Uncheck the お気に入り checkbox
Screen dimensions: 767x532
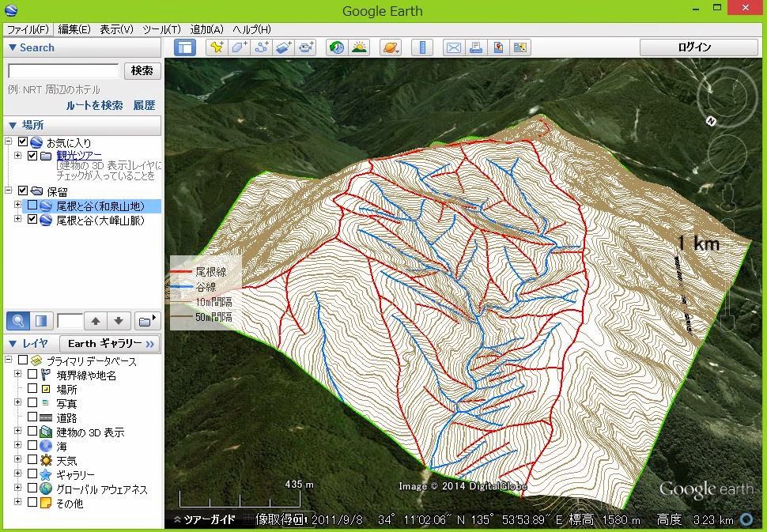22,141
